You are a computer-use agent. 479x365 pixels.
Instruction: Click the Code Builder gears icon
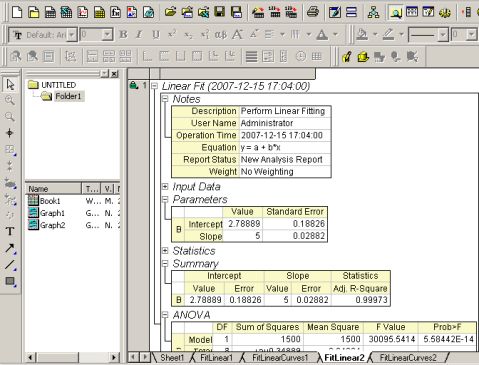click(x=444, y=12)
